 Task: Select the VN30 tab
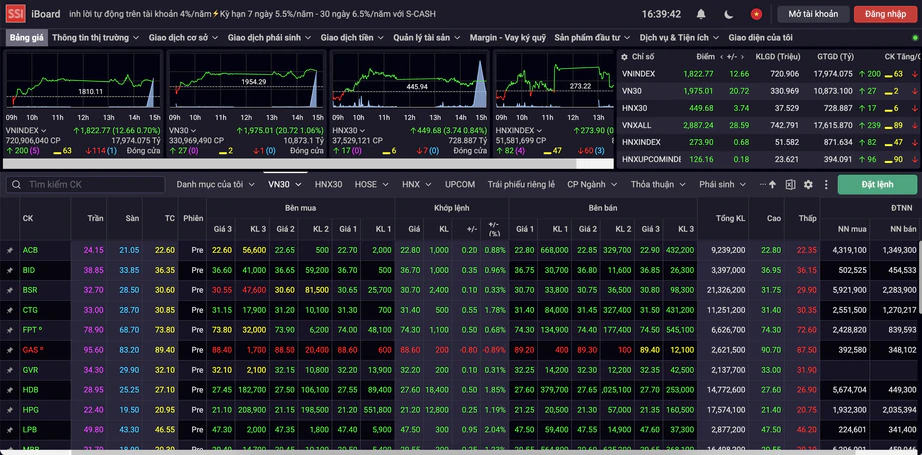[285, 185]
